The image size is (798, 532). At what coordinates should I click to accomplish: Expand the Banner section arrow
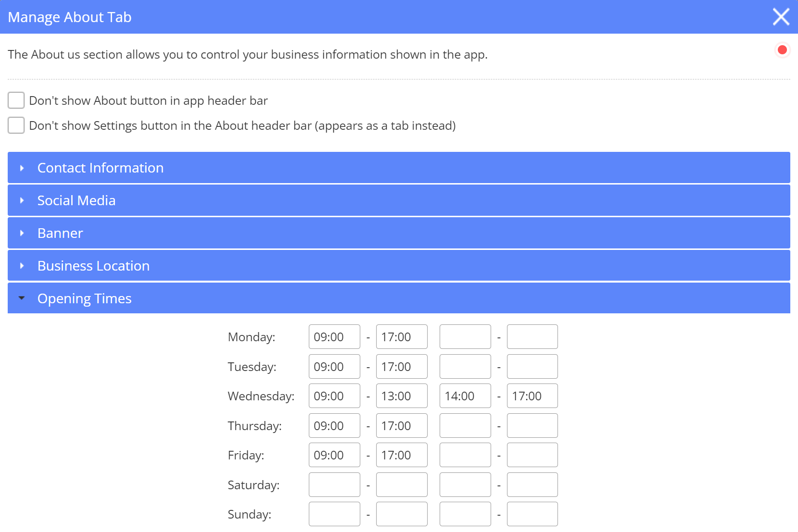tap(22, 234)
